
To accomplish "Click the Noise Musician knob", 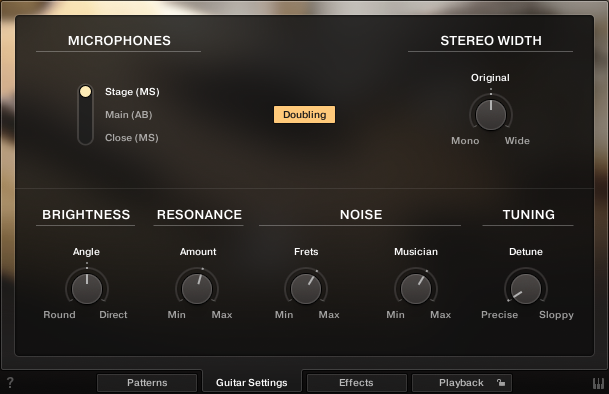I will (416, 288).
